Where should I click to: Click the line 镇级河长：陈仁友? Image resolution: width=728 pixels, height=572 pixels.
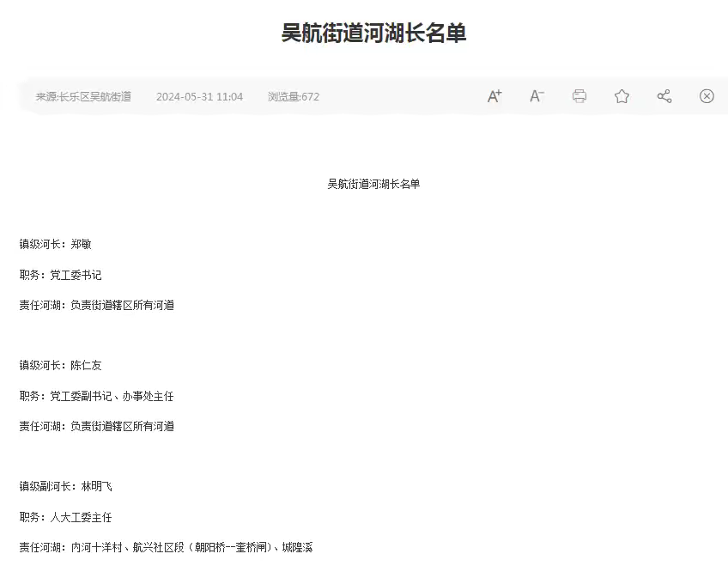tap(61, 366)
